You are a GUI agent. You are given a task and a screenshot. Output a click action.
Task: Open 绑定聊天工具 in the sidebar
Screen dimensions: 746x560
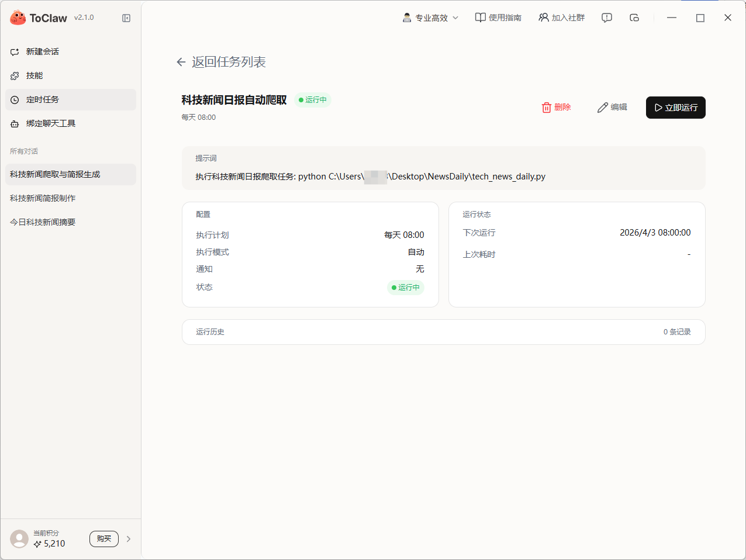point(50,123)
